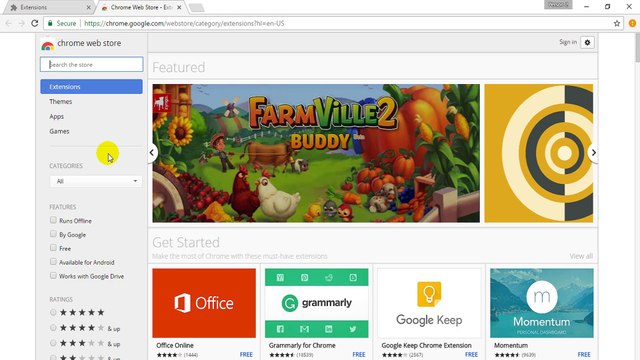The image size is (640, 360).
Task: Close the Extensions browser tab
Action: pos(89,7)
